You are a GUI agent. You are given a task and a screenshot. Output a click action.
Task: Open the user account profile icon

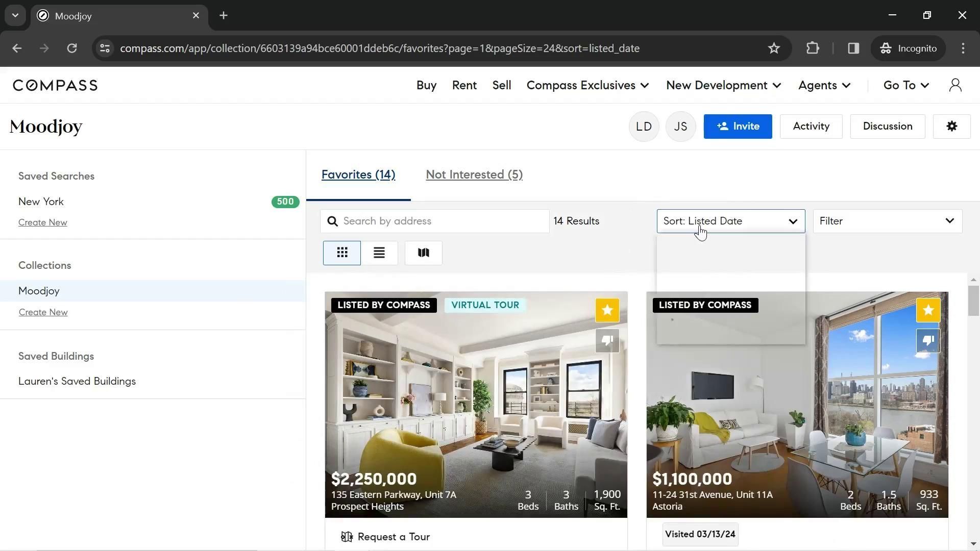point(955,85)
